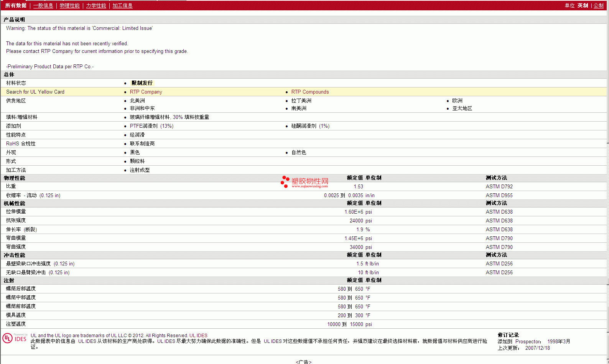Open the RTP Compounds link

310,92
